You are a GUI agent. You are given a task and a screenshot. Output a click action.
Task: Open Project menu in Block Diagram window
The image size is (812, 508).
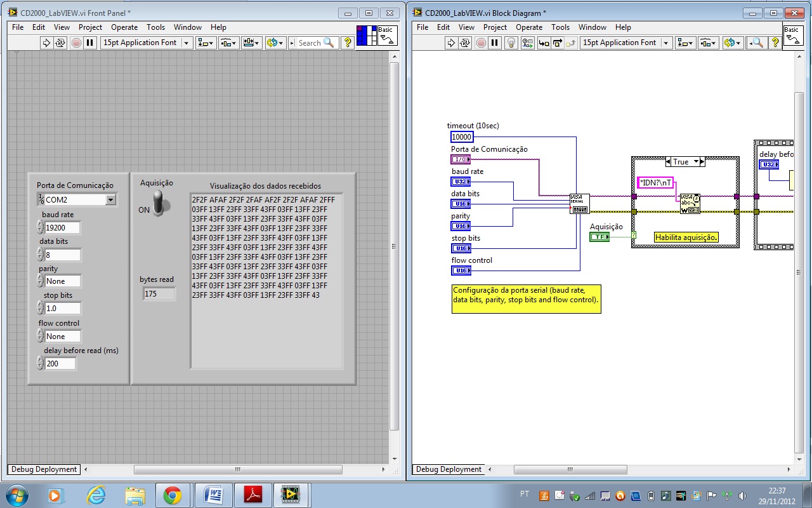click(495, 27)
